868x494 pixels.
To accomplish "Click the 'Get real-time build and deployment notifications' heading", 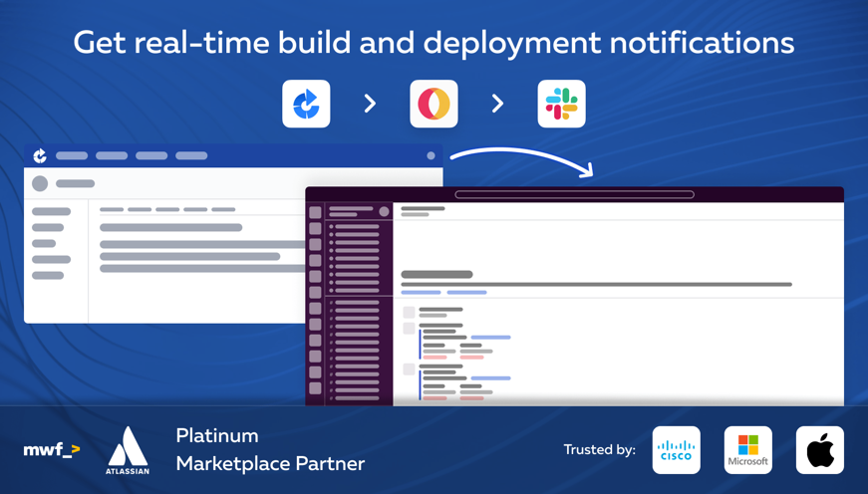I will pyautogui.click(x=434, y=43).
